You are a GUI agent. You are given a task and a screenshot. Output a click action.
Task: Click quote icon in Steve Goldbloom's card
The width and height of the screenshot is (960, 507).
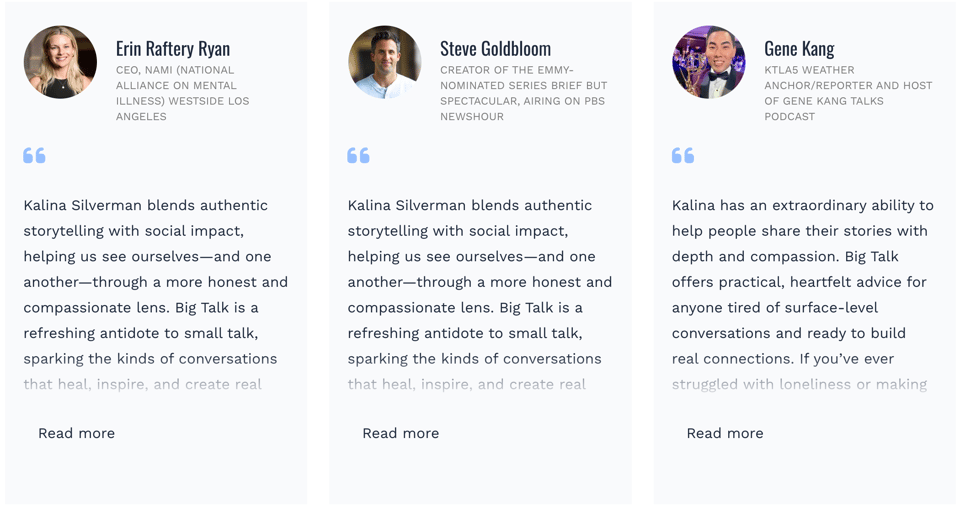pos(358,155)
